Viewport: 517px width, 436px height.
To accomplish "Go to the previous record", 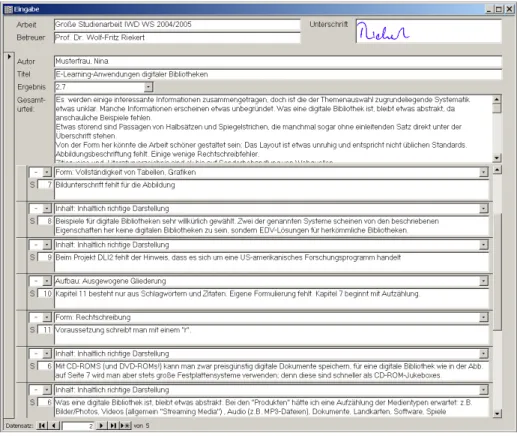I will pyautogui.click(x=55, y=426).
